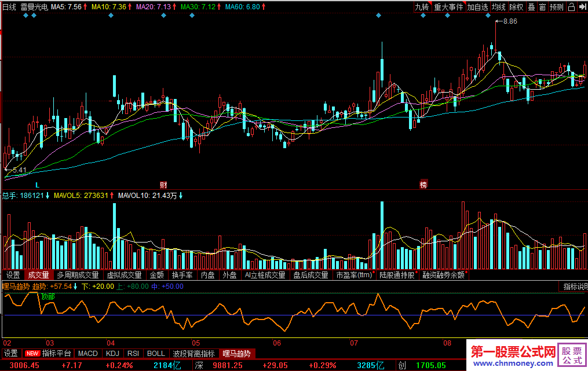Viewport: 588px width, 371px height.
Task: Click the MA60: 6.80 value
Action: coord(243,7)
